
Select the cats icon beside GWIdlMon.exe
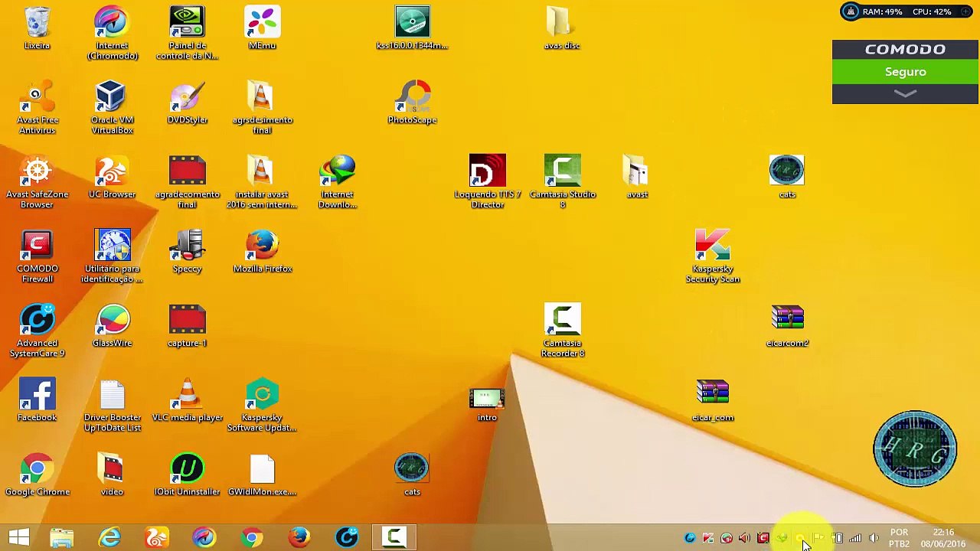[412, 474]
